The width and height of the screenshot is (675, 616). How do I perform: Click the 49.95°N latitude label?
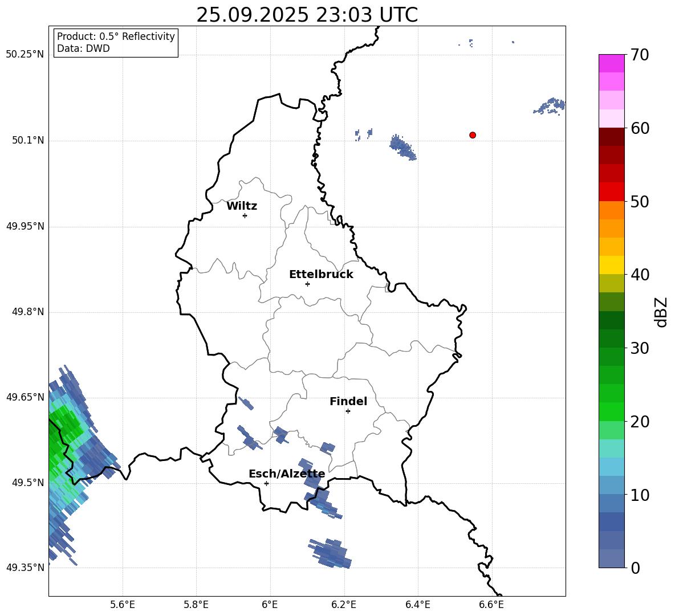(25, 226)
